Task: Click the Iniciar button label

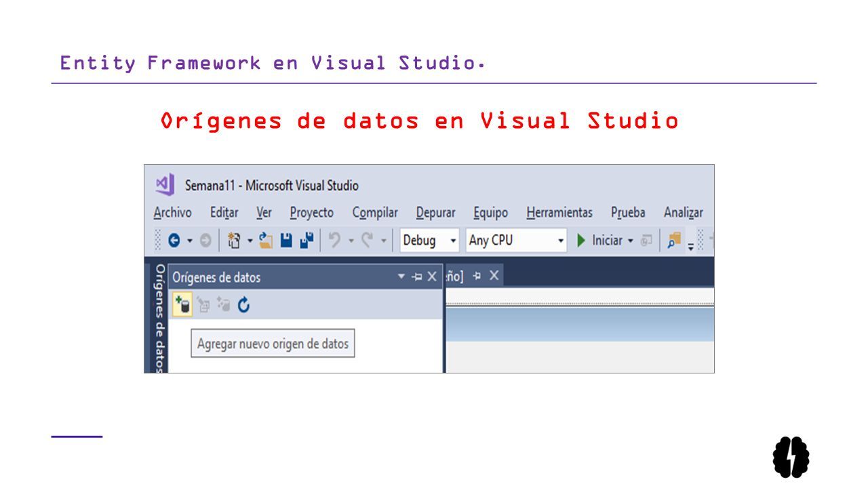Action: pyautogui.click(x=607, y=240)
